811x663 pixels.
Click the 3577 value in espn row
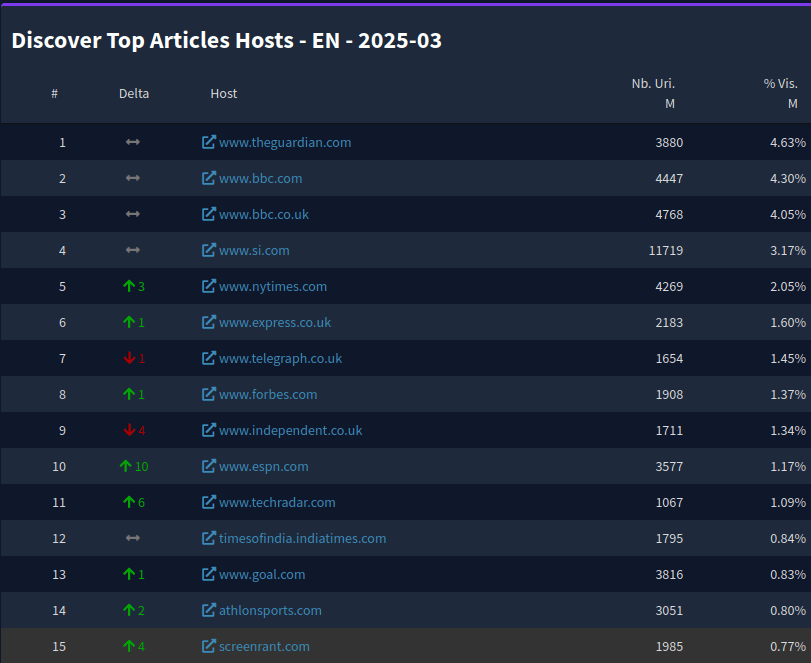(669, 466)
